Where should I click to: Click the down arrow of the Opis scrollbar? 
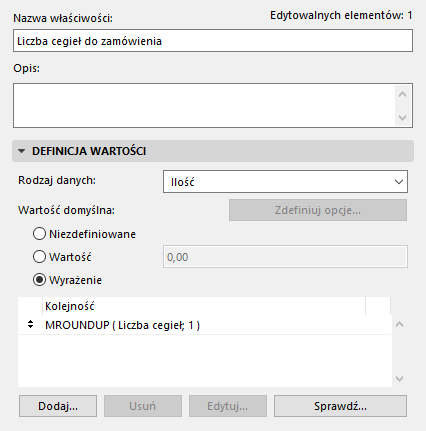click(x=402, y=117)
